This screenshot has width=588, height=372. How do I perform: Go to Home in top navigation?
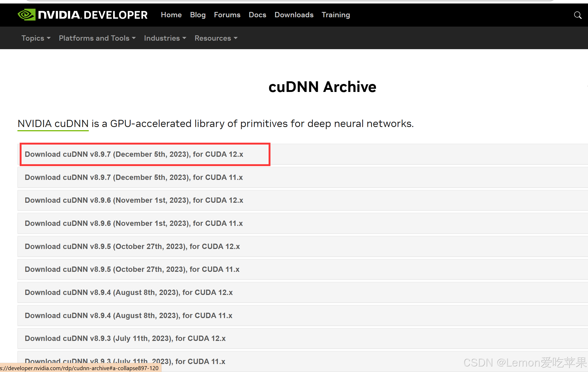click(x=171, y=15)
